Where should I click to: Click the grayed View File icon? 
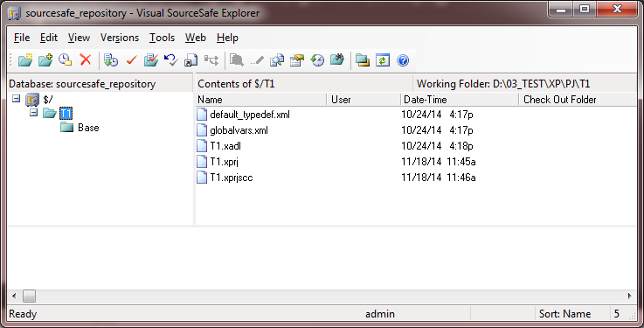tap(237, 60)
